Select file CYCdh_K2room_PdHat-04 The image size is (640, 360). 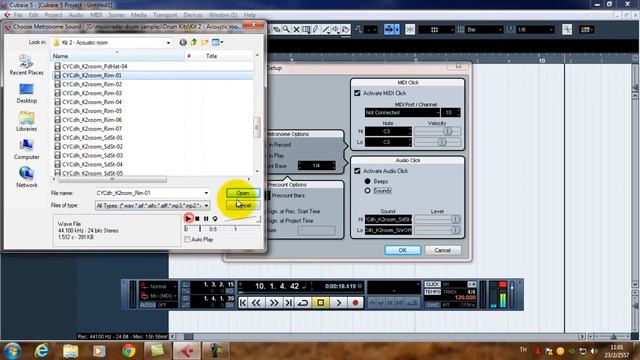[x=95, y=66]
